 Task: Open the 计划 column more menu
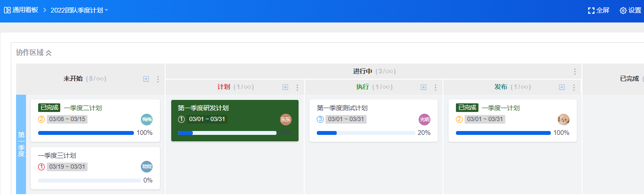tap(297, 87)
